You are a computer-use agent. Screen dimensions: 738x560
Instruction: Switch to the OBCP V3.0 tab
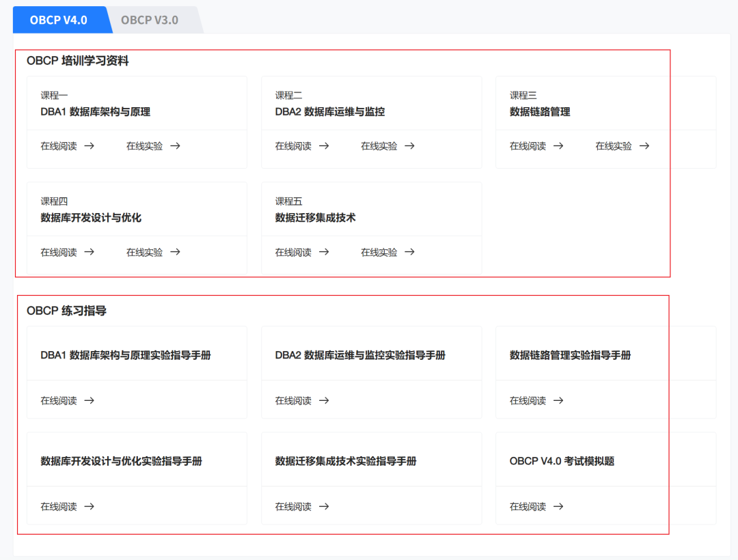[x=150, y=20]
